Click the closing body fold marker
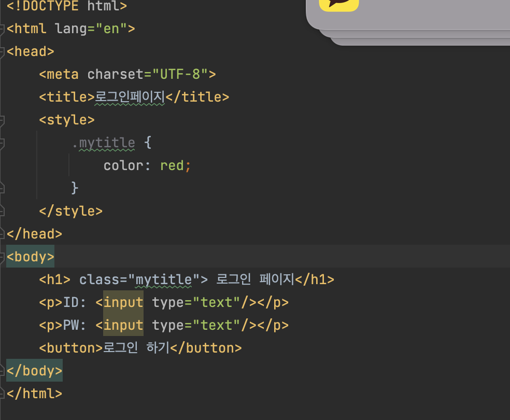Viewport: 510px width, 420px height. point(2,371)
